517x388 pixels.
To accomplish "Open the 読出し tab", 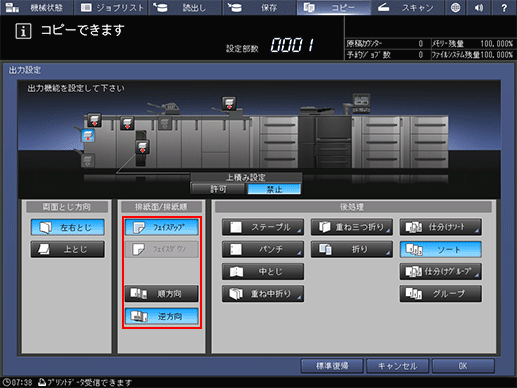I will point(185,7).
